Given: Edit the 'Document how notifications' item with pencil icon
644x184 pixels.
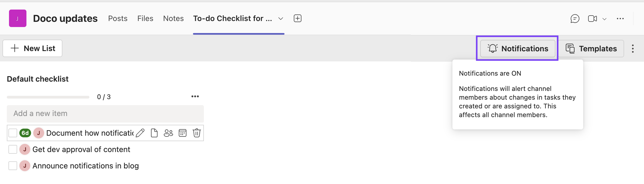Looking at the screenshot, I should tap(140, 133).
